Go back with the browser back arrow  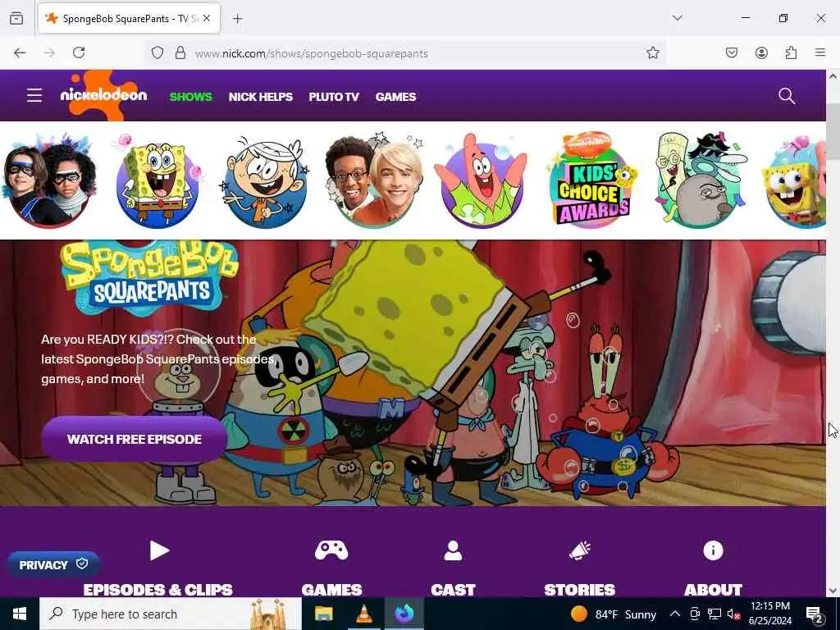click(x=20, y=52)
